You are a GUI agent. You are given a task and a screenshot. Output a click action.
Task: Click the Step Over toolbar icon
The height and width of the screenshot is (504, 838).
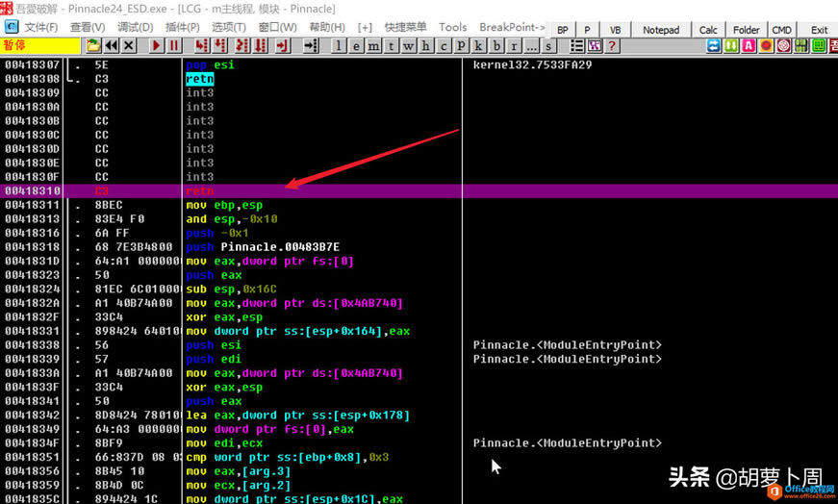[x=219, y=46]
